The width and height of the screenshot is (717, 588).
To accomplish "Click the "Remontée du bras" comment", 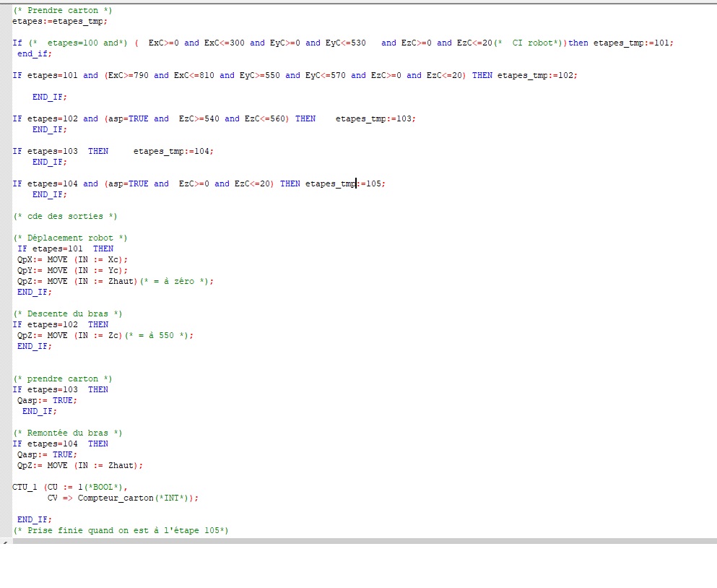I will click(x=67, y=433).
